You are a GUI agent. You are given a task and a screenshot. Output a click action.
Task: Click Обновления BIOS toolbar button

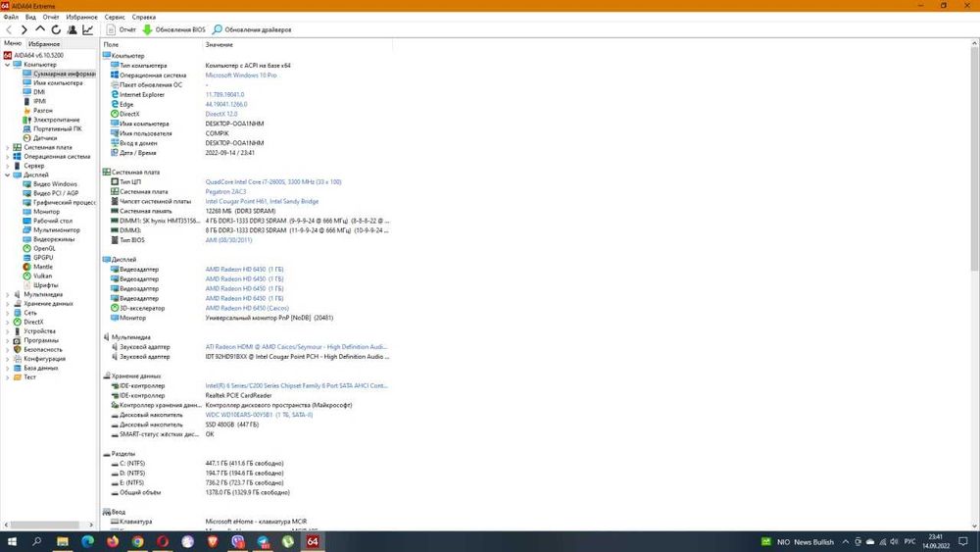click(x=173, y=29)
